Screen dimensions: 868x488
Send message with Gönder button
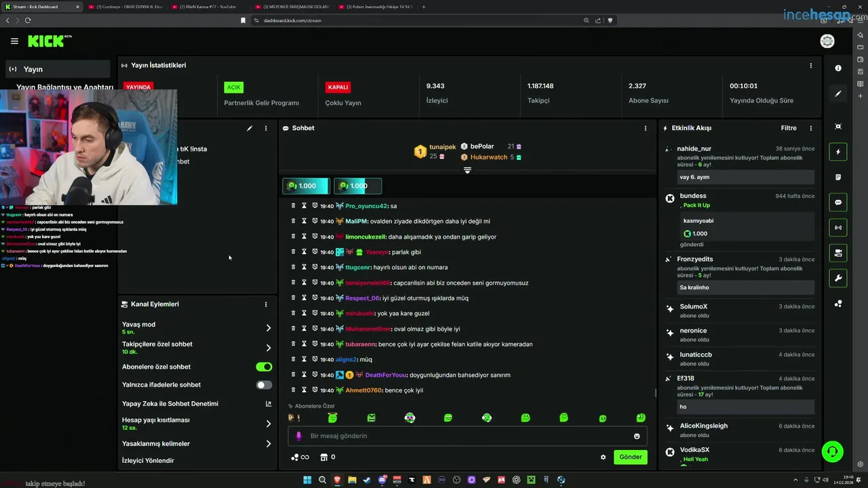pos(631,457)
